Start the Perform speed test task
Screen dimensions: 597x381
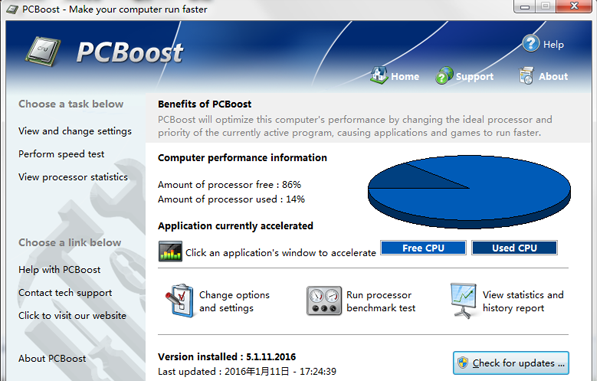[61, 154]
